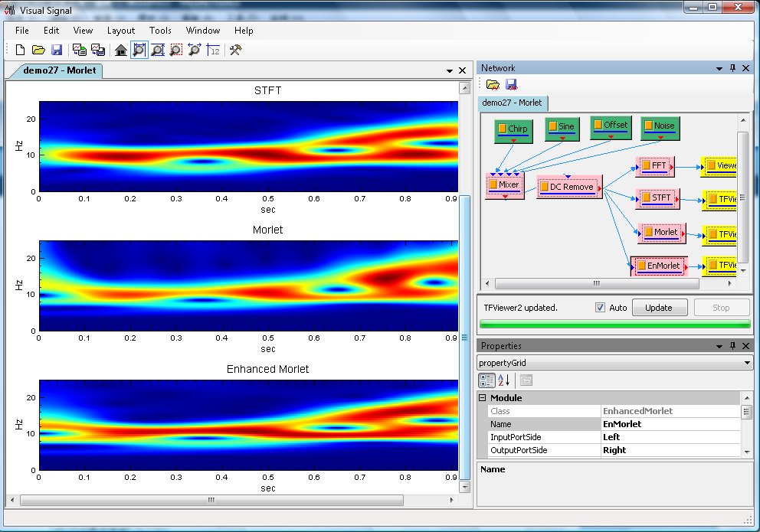Select the DC Remove node

pos(569,187)
